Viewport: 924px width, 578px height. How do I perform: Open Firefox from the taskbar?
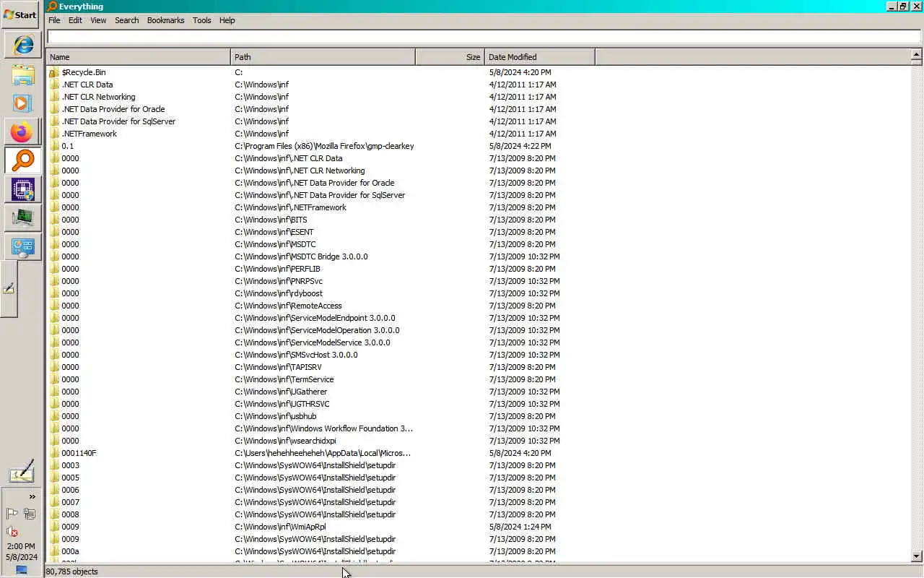pyautogui.click(x=22, y=132)
